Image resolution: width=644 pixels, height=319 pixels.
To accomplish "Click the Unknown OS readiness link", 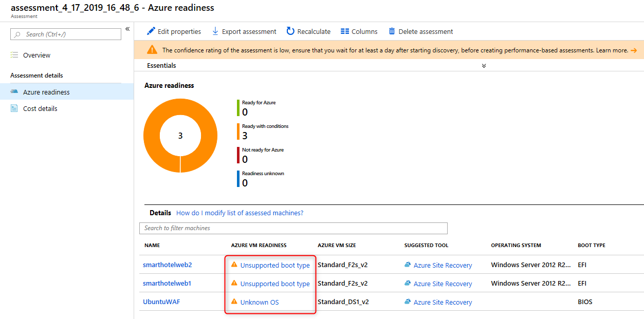I will (x=260, y=302).
